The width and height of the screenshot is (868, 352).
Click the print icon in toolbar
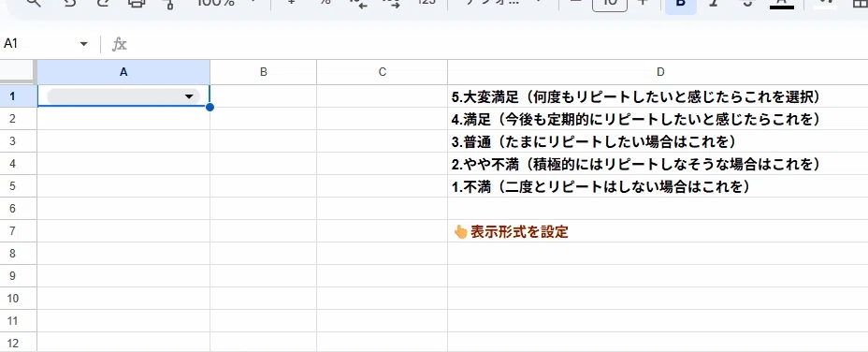137,3
